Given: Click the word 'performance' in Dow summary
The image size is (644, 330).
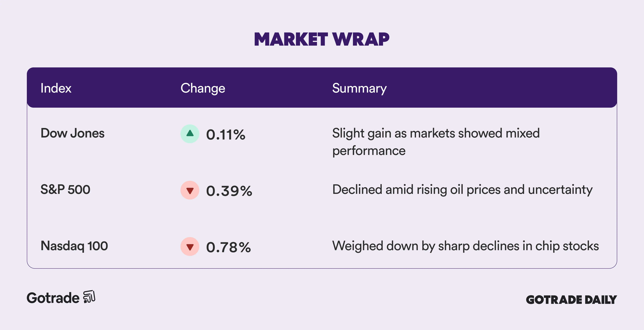Looking at the screenshot, I should point(369,151).
